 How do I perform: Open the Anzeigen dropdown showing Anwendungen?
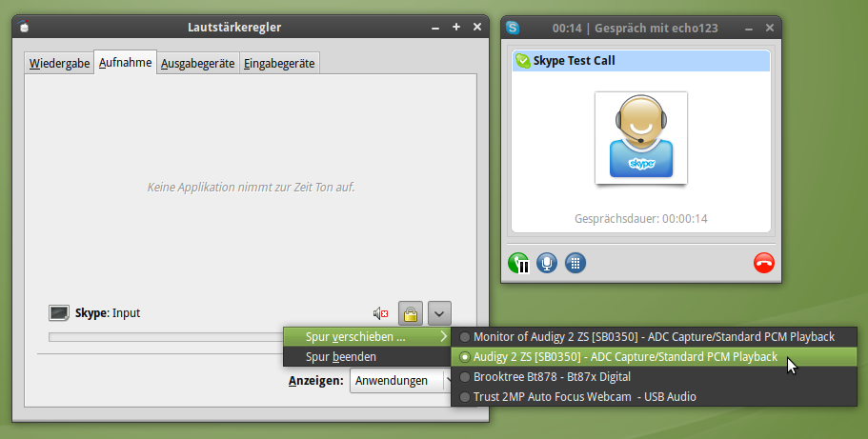400,381
